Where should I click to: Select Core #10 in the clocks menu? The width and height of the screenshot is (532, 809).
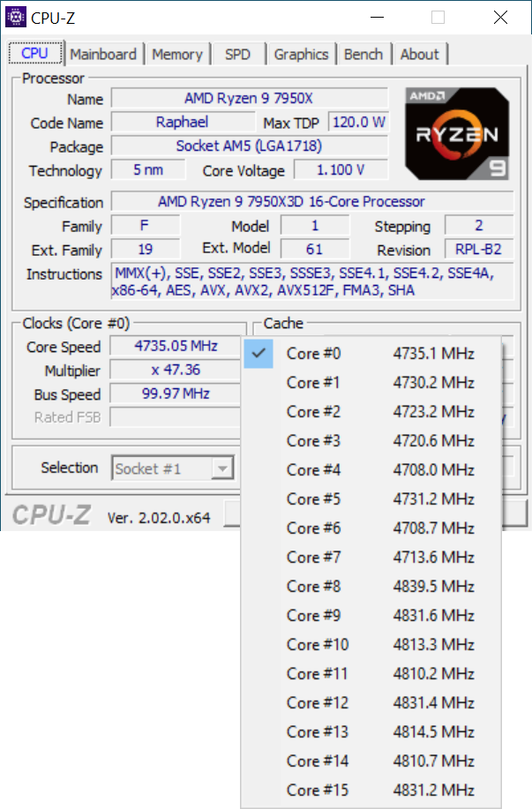(371, 644)
